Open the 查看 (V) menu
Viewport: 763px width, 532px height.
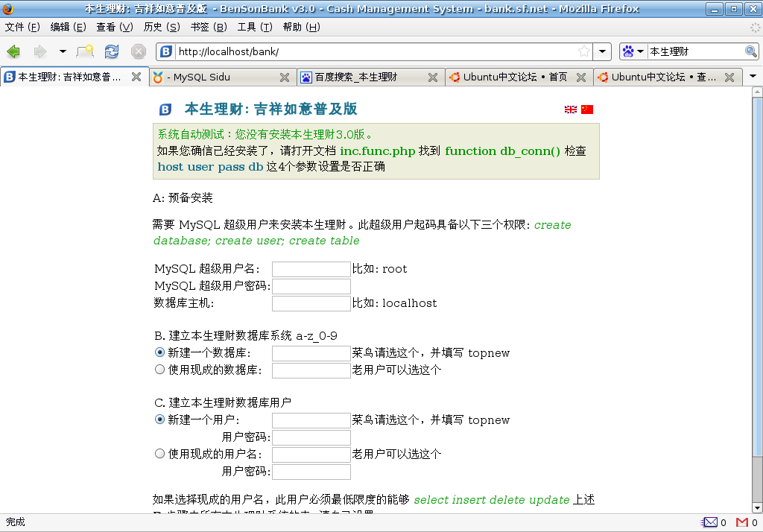114,28
